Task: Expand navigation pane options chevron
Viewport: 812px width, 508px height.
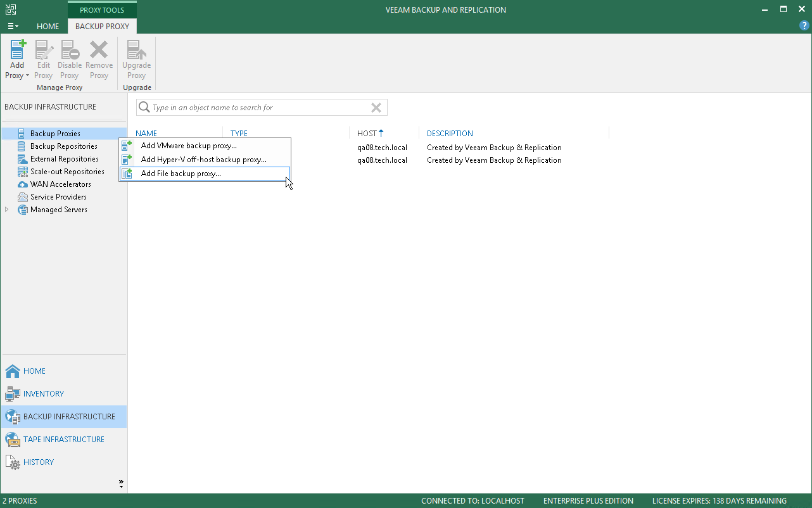Action: [x=121, y=484]
